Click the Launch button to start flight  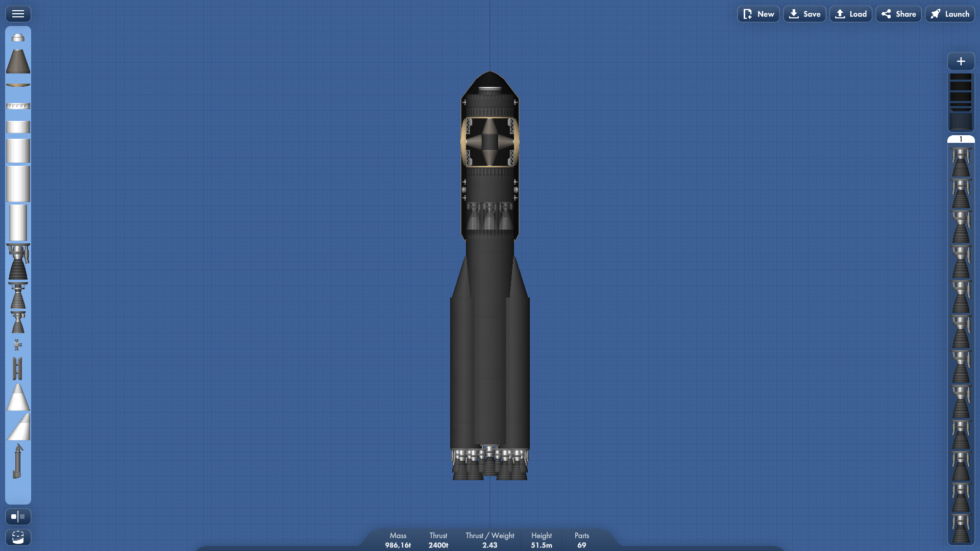pos(950,13)
